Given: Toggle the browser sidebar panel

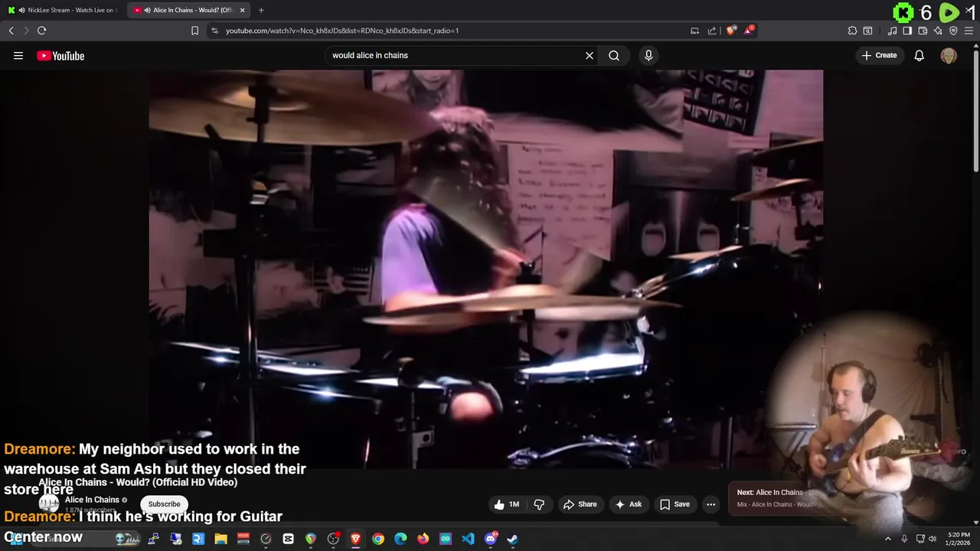Looking at the screenshot, I should (x=907, y=31).
